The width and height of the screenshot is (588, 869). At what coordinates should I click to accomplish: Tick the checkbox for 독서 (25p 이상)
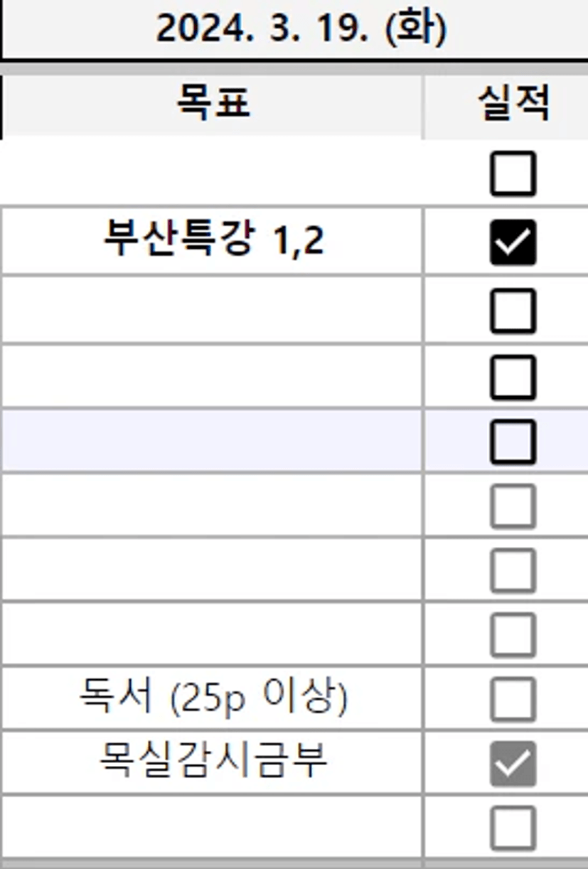pyautogui.click(x=513, y=699)
